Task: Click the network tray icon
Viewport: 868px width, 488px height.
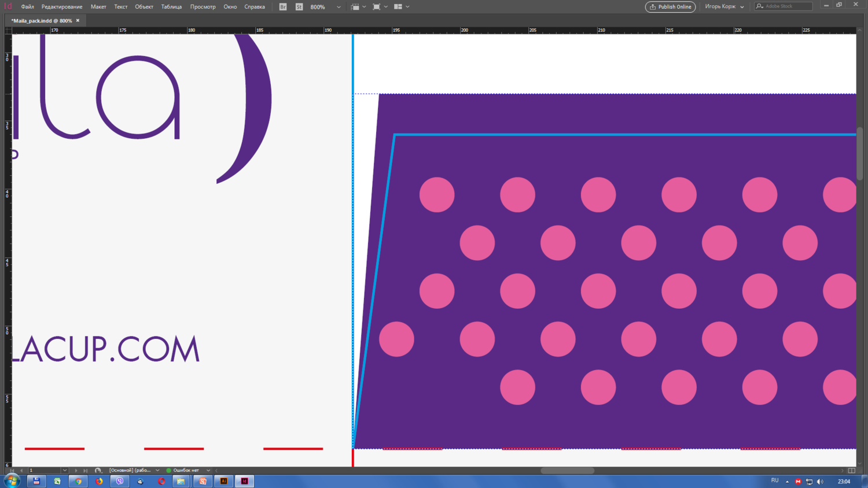Action: click(809, 481)
